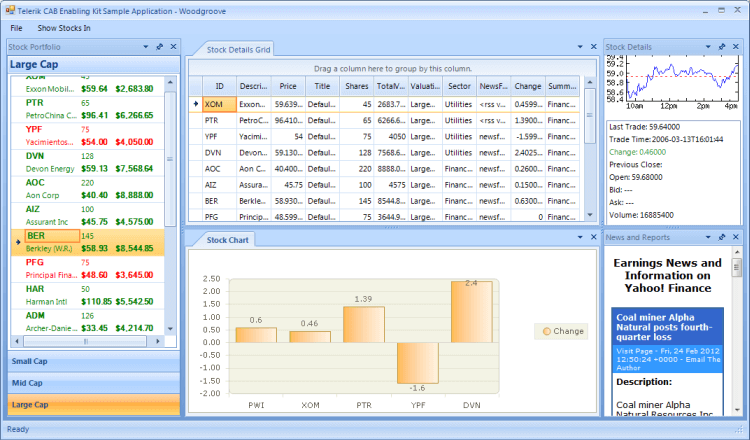
Task: Select the AOC row ID cell in grid
Action: tap(220, 169)
